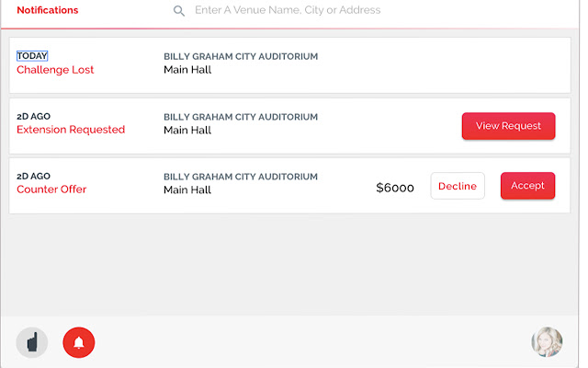Open the Counter Offer notification
This screenshot has width=588, height=368.
point(51,190)
